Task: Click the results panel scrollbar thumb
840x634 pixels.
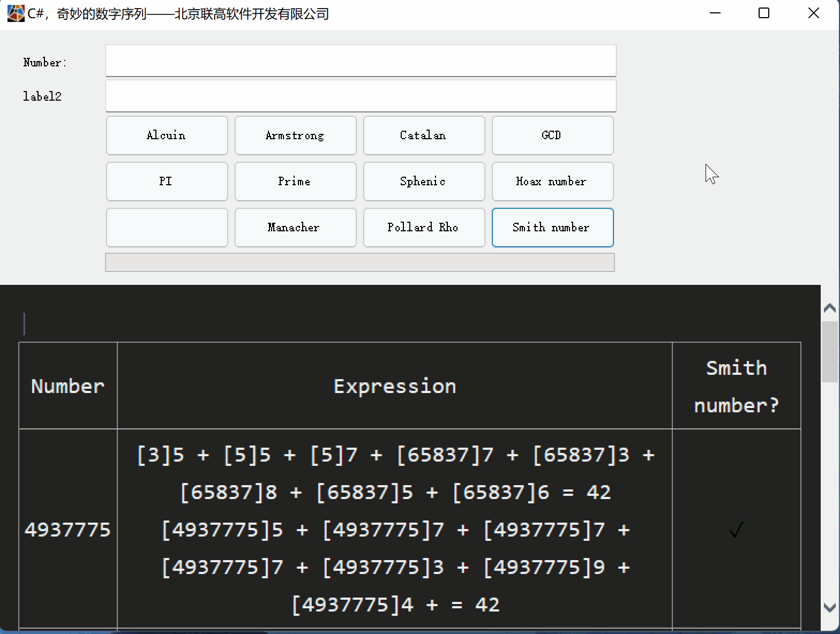Action: 830,352
